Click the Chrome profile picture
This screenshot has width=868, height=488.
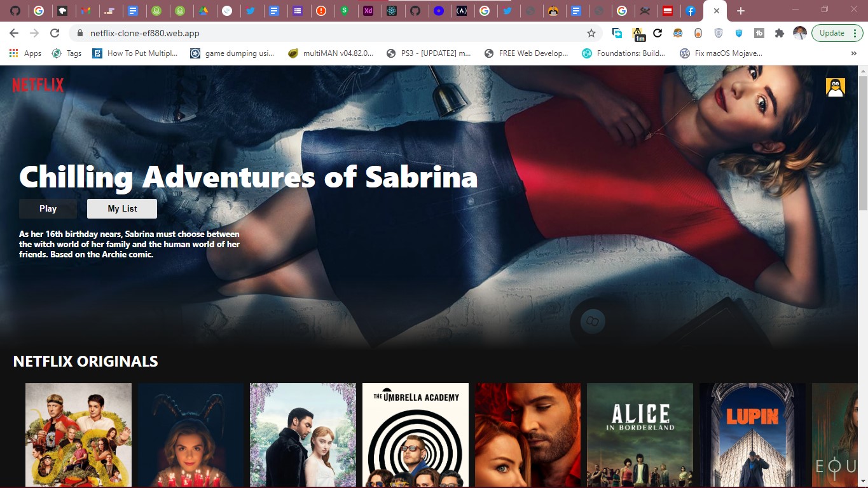point(800,33)
